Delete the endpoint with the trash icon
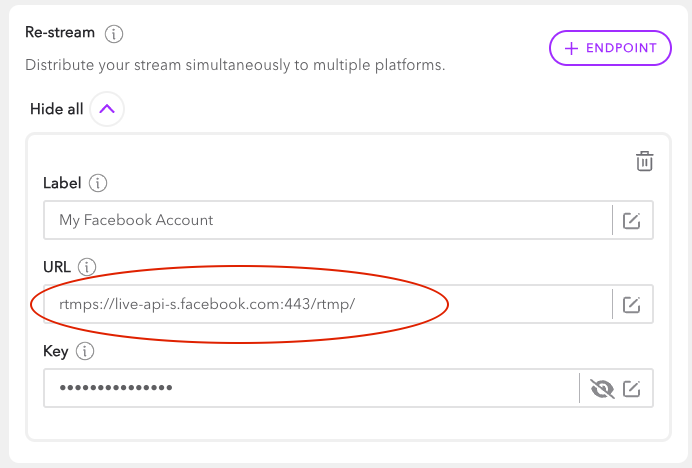This screenshot has width=692, height=468. [x=645, y=161]
